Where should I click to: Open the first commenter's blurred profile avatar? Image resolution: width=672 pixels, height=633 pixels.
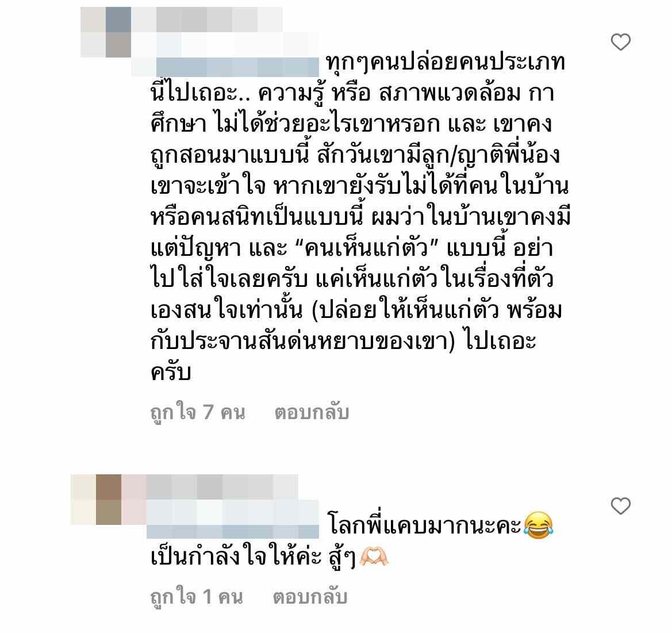pyautogui.click(x=106, y=32)
